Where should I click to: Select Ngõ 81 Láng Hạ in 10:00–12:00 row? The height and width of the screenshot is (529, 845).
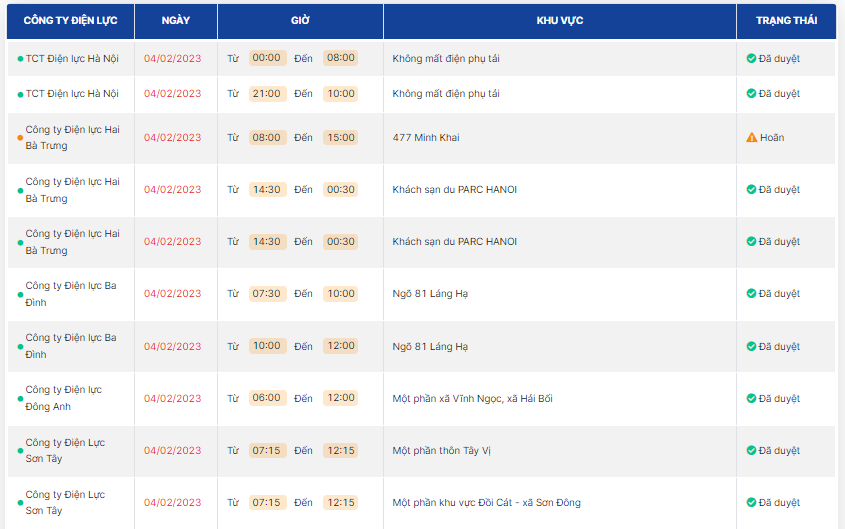pyautogui.click(x=430, y=346)
